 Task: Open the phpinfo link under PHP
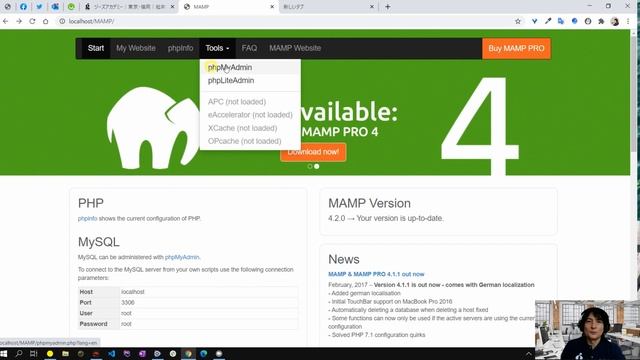coord(87,218)
